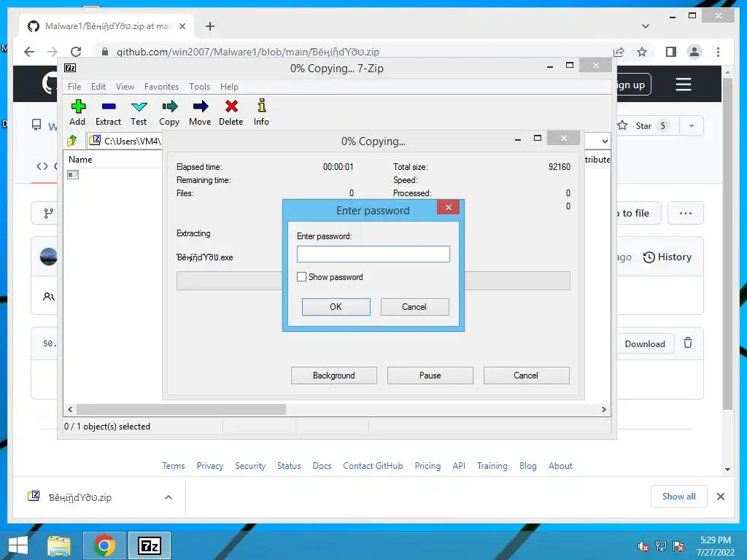Expand the 7-Zip address path dropdown

pyautogui.click(x=605, y=141)
